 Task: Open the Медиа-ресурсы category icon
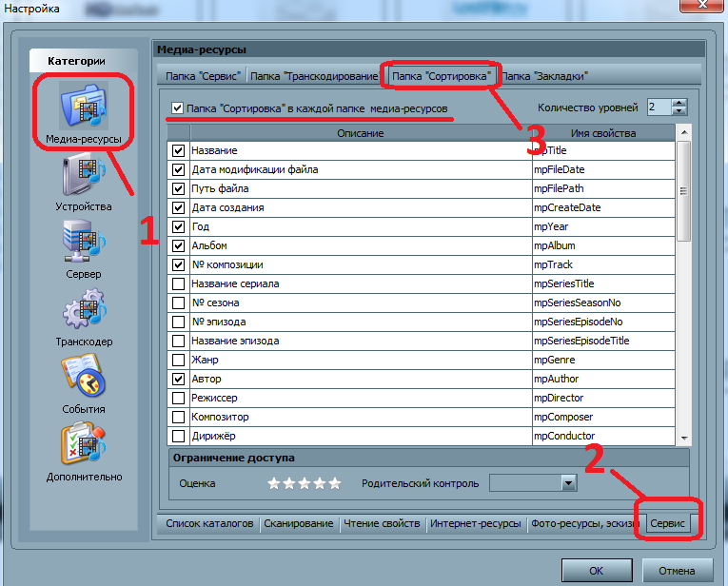click(x=84, y=107)
